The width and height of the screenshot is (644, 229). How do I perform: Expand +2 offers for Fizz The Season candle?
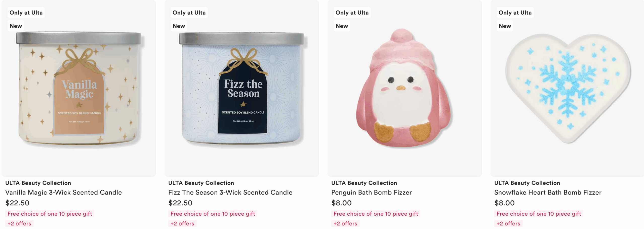click(182, 223)
